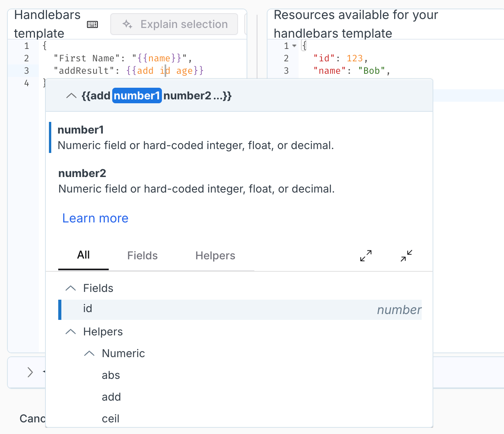Select the highlighted number1 parameter
The image size is (504, 434).
tap(137, 96)
